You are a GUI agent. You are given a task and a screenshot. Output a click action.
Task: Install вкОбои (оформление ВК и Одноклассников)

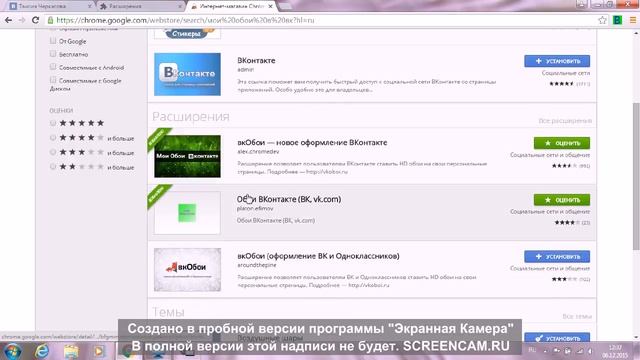(557, 256)
